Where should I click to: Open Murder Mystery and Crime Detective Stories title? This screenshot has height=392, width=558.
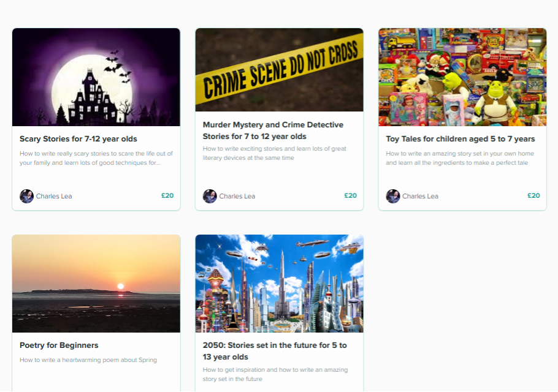(x=273, y=130)
